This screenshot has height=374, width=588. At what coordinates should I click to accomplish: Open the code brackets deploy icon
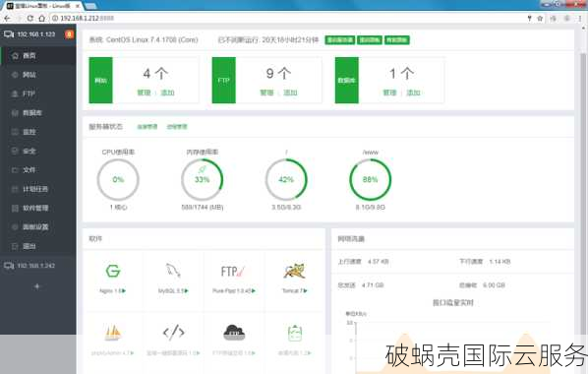click(x=173, y=333)
